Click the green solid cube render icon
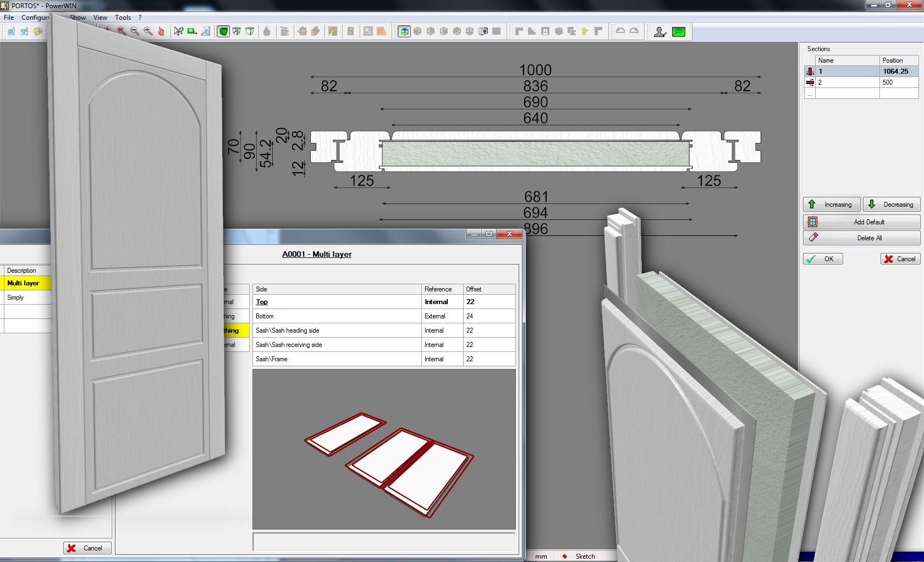This screenshot has width=924, height=562. pyautogui.click(x=223, y=31)
